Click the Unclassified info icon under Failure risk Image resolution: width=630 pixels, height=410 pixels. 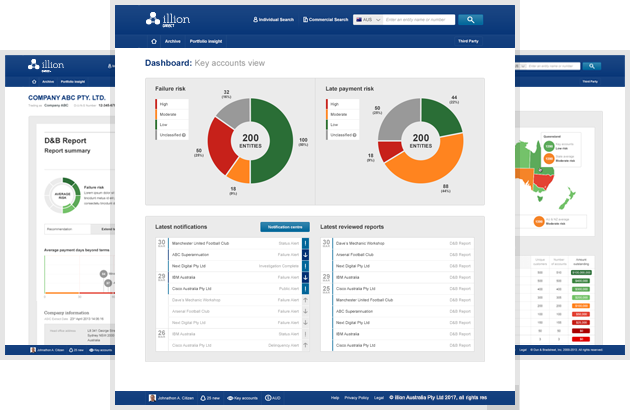point(186,133)
